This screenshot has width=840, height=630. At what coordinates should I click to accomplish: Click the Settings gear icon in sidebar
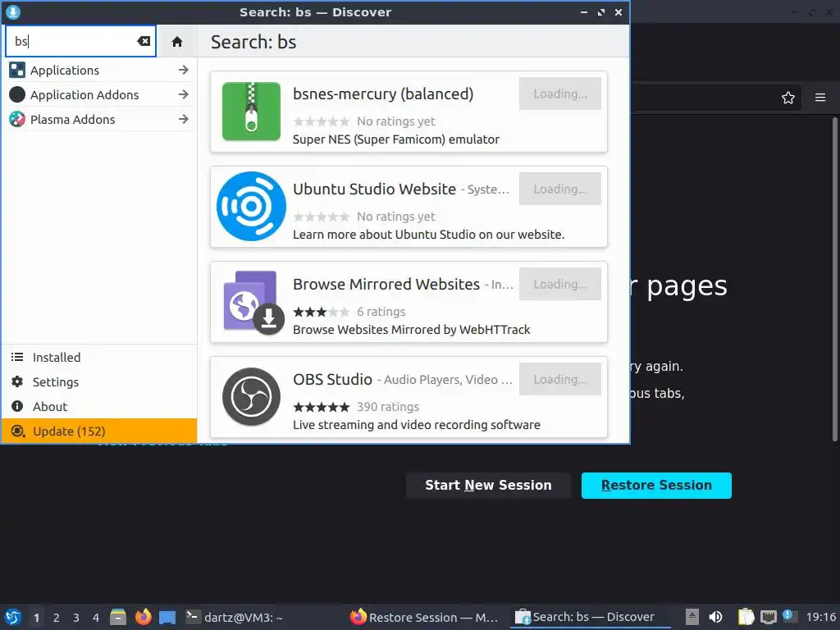coord(17,381)
